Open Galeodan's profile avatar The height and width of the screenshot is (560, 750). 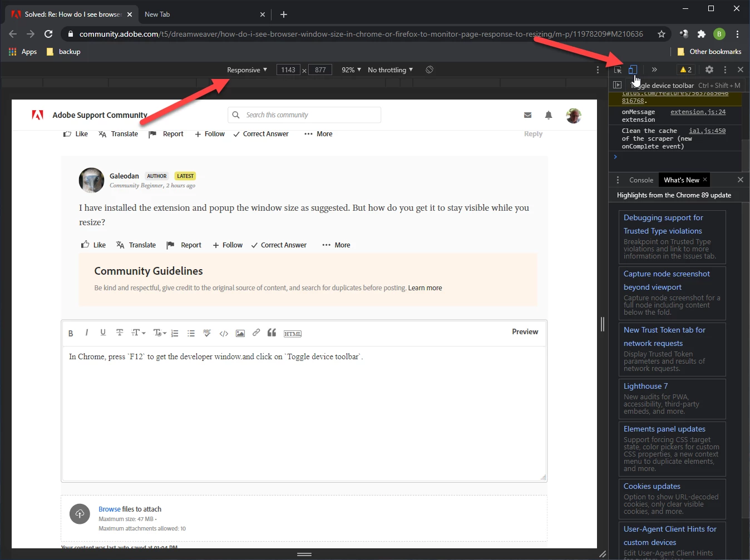[x=91, y=180]
